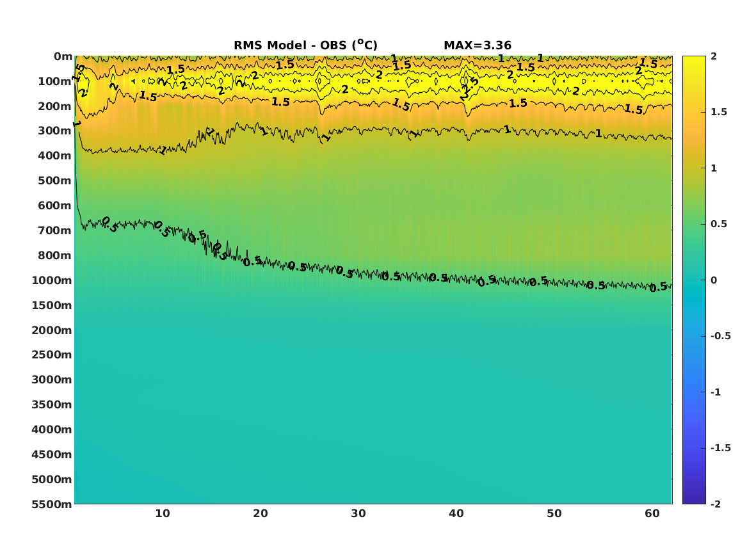The image size is (747, 560).
Task: Click the x-axis tick label "60"
Action: [652, 514]
